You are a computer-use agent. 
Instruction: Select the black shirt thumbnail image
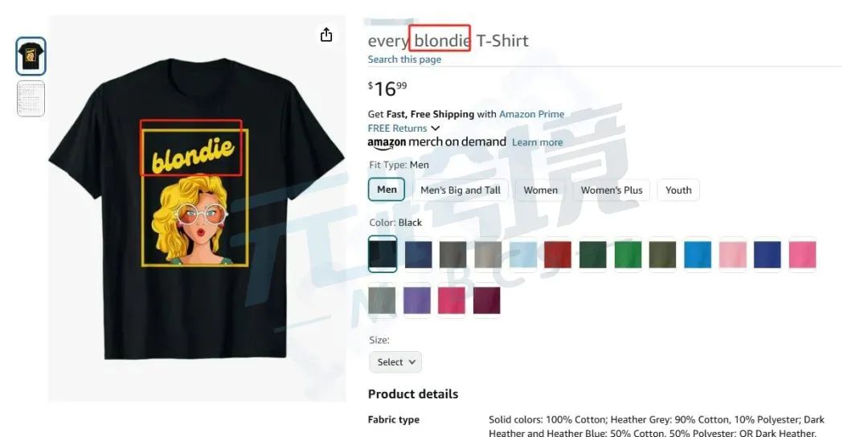31,56
